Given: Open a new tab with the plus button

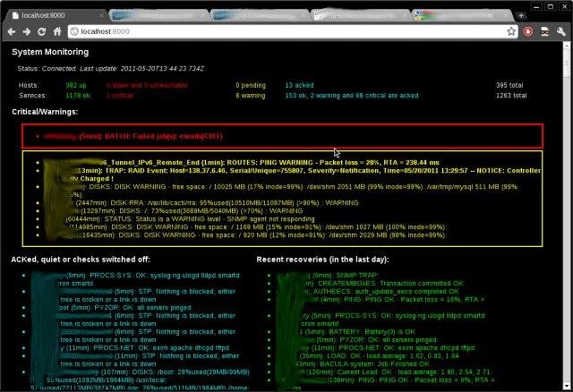Looking at the screenshot, I should [521, 15].
